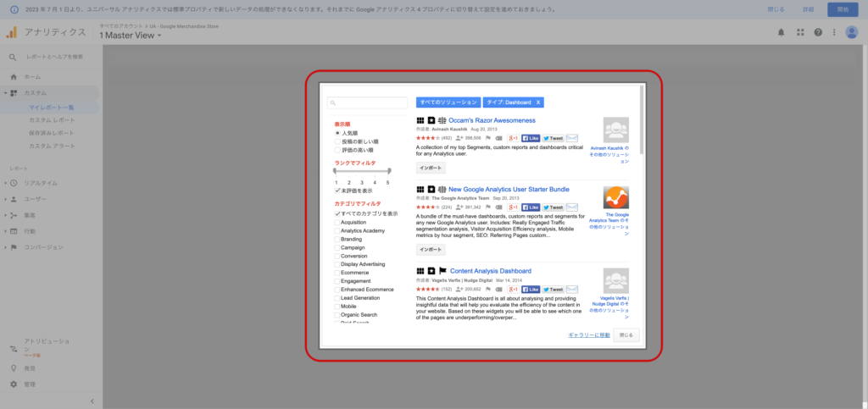The height and width of the screenshot is (409, 868).
Task: Open カスタム レポート in the sidebar menu
Action: click(x=53, y=120)
